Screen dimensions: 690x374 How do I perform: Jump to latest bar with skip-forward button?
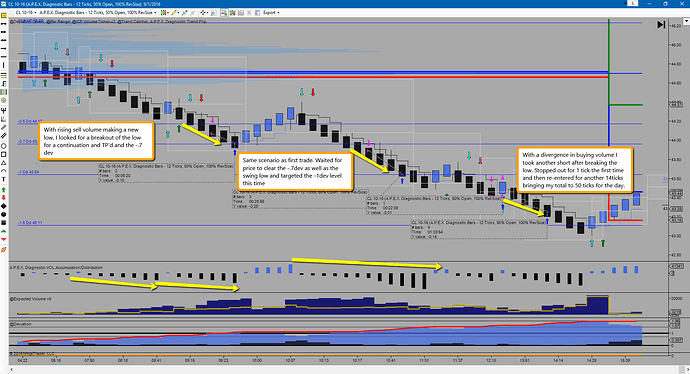pos(661,25)
